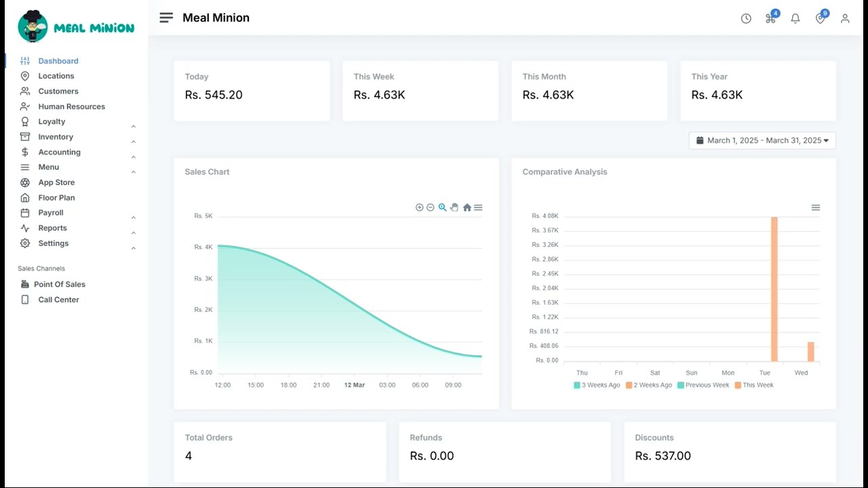The height and width of the screenshot is (488, 868).
Task: Click the Point Of Sales register icon
Action: tap(25, 284)
